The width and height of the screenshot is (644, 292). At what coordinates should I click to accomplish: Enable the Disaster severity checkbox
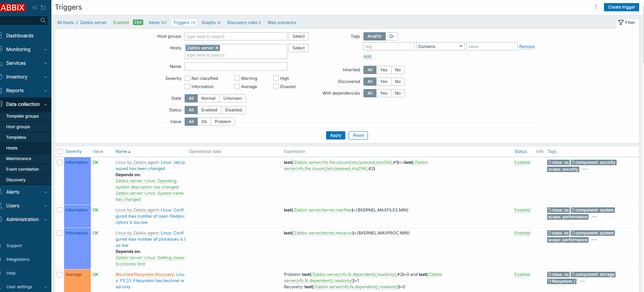tap(276, 87)
